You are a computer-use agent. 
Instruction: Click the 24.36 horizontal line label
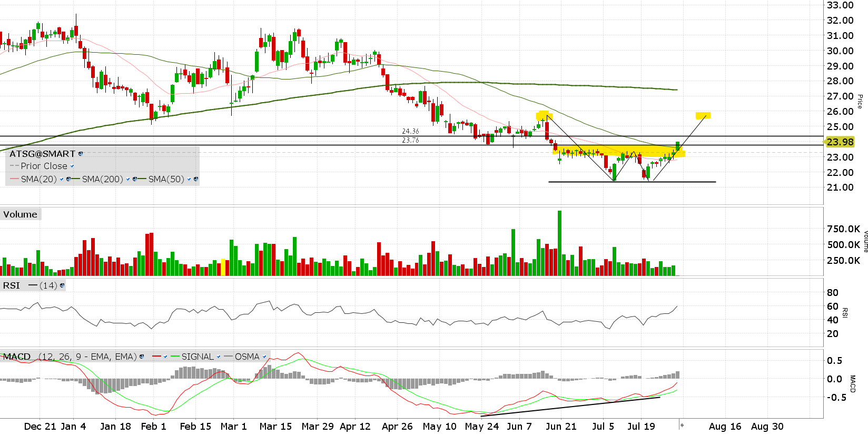point(411,131)
